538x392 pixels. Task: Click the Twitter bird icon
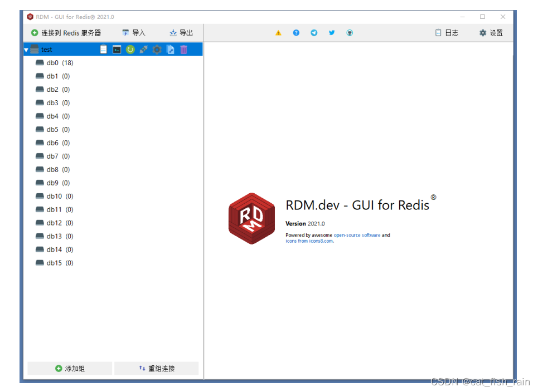point(332,32)
